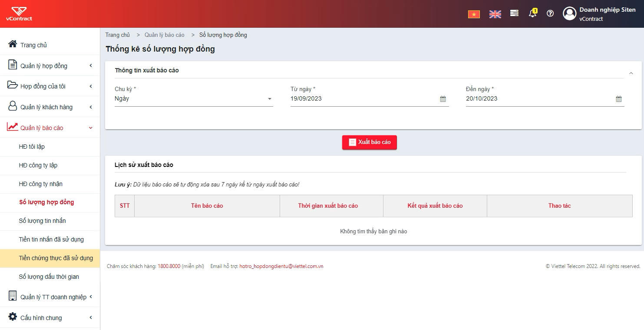The height and width of the screenshot is (330, 644).
Task: Click the Xuất báo cáo button
Action: pos(370,142)
